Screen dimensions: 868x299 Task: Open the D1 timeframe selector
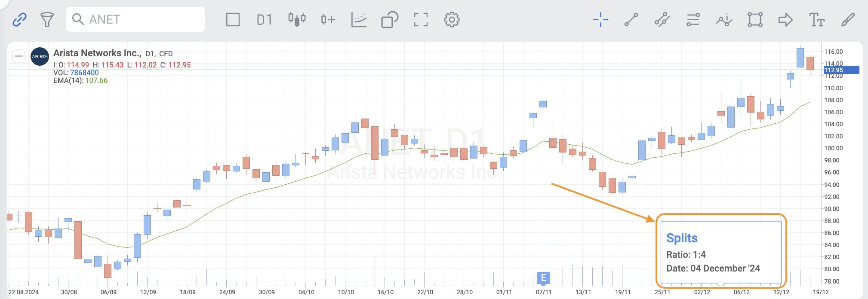coord(265,19)
